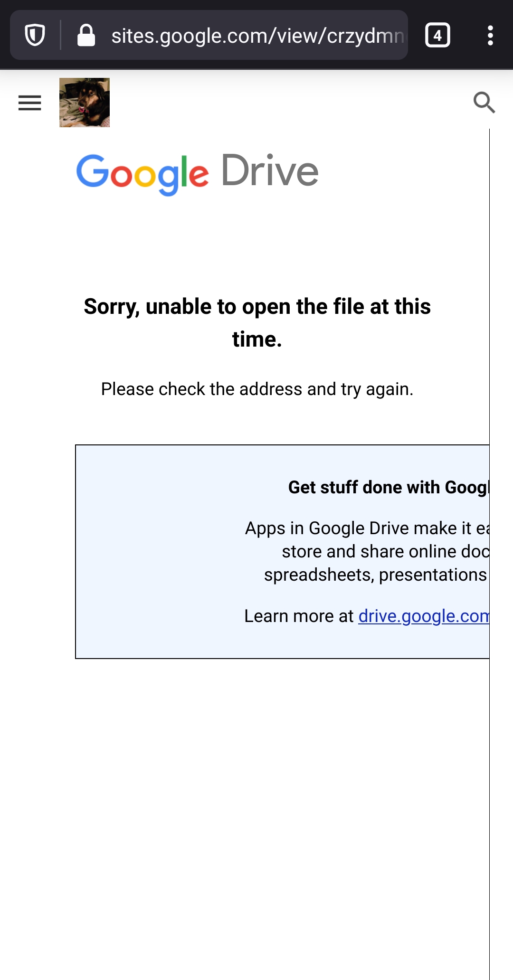Click the "Sorry, unable to open" heading
513x980 pixels.
(x=257, y=307)
